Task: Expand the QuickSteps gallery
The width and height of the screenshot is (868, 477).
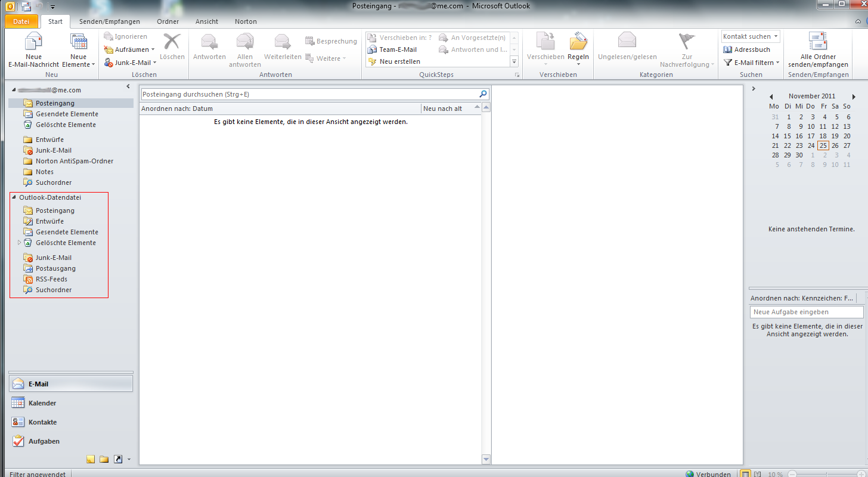Action: click(514, 61)
